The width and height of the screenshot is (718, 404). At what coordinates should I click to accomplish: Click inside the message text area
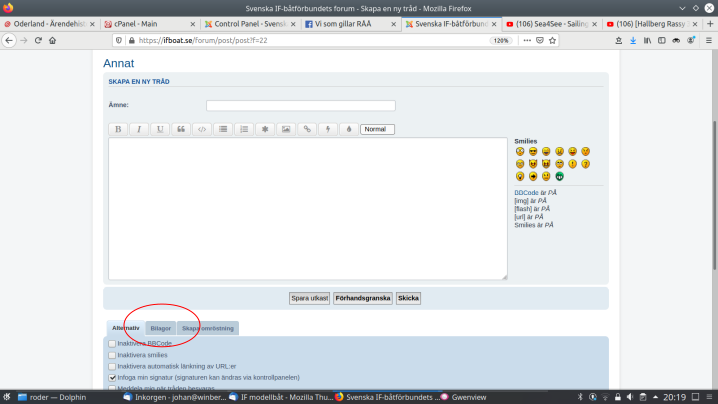(x=308, y=208)
